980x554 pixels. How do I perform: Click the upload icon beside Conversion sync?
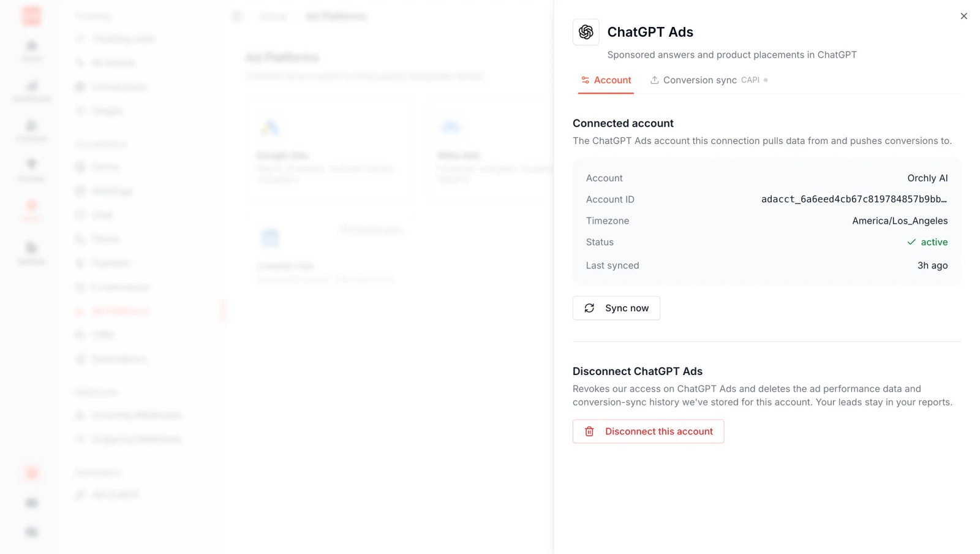coord(654,80)
